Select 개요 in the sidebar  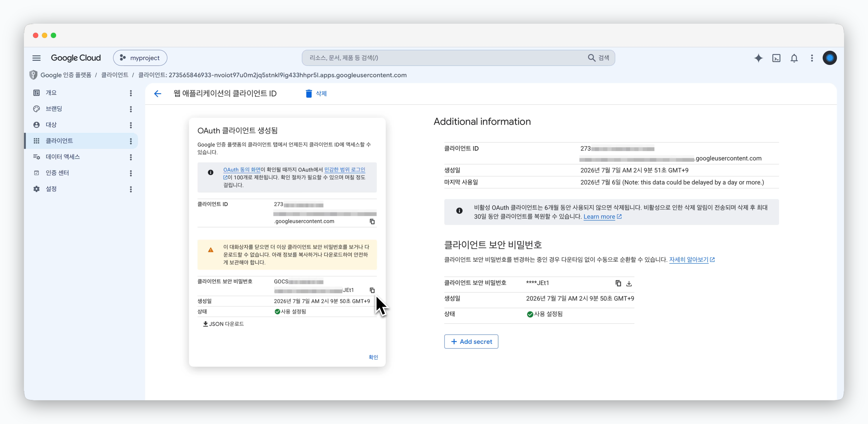(x=51, y=93)
